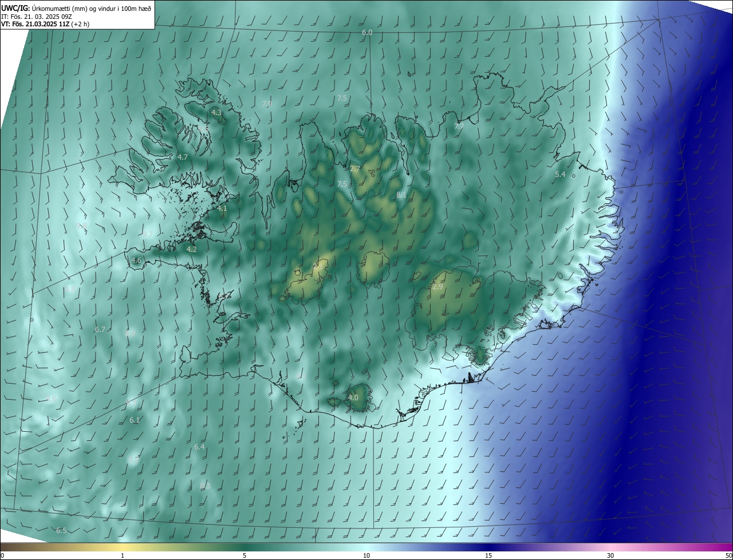Click the 2.7 value label on the map

(x=355, y=169)
